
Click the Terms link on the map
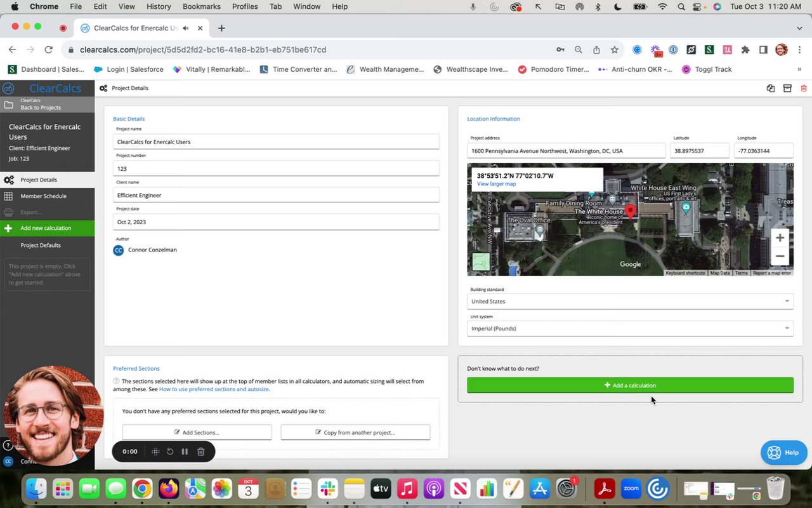(x=741, y=273)
